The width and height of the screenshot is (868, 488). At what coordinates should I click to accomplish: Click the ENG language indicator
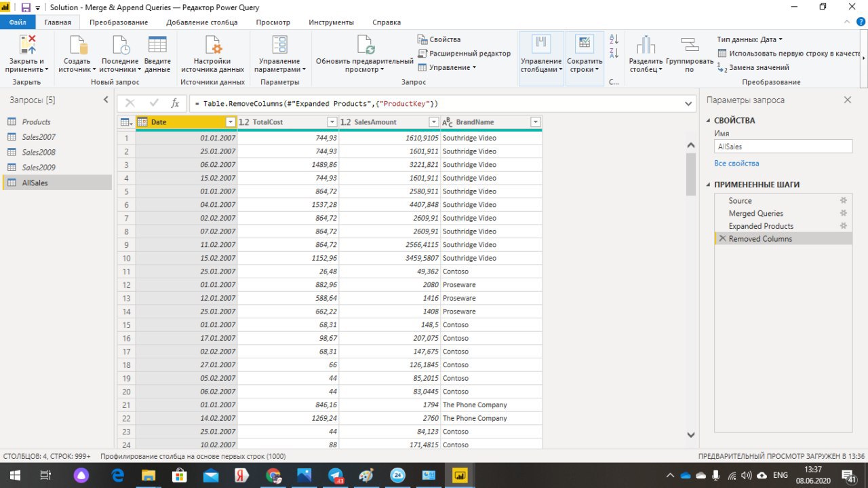781,475
